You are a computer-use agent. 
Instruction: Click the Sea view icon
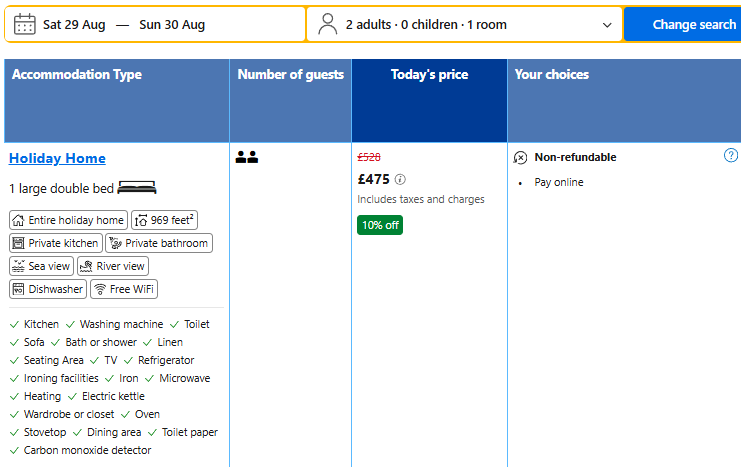click(18, 266)
